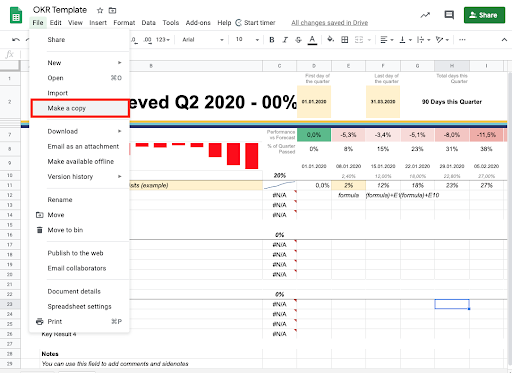The width and height of the screenshot is (512, 373).
Task: Open the horizontal align dropdown
Action: click(387, 40)
